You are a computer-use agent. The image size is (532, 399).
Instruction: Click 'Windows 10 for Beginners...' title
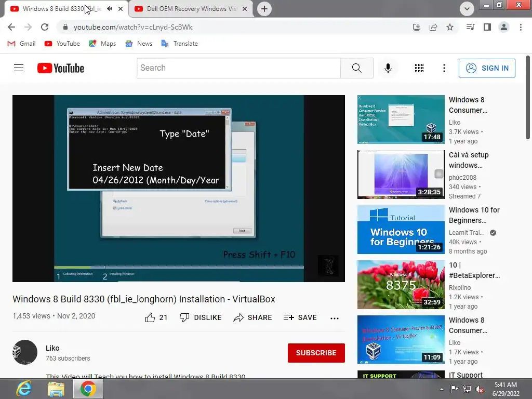(x=474, y=215)
